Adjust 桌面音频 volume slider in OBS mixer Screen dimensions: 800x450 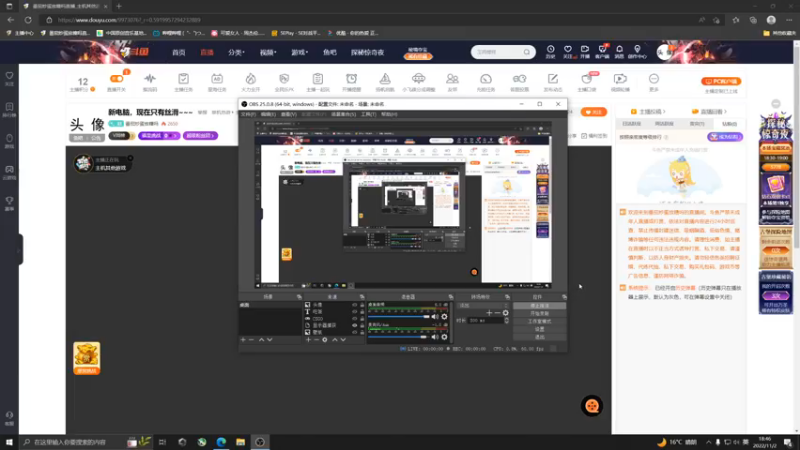[399, 317]
